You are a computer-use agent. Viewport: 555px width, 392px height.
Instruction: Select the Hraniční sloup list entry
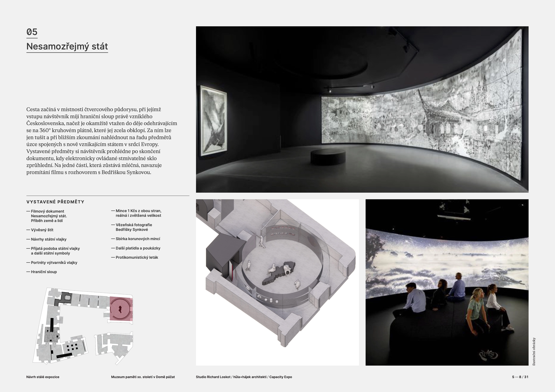tap(44, 272)
